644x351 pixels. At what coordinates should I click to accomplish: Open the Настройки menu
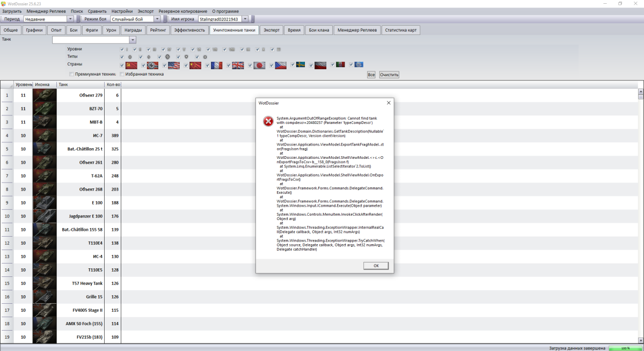[x=122, y=11]
